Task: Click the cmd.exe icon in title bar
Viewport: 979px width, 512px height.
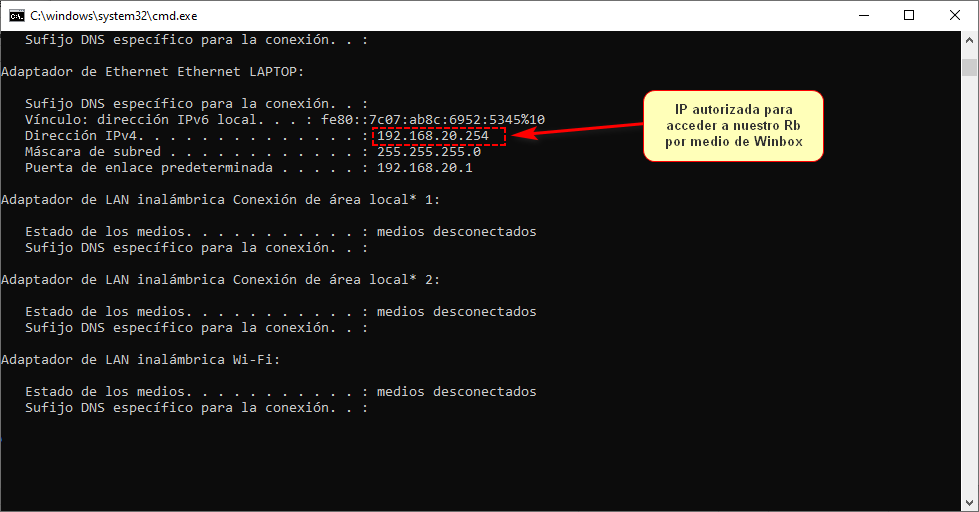Action: pyautogui.click(x=17, y=15)
